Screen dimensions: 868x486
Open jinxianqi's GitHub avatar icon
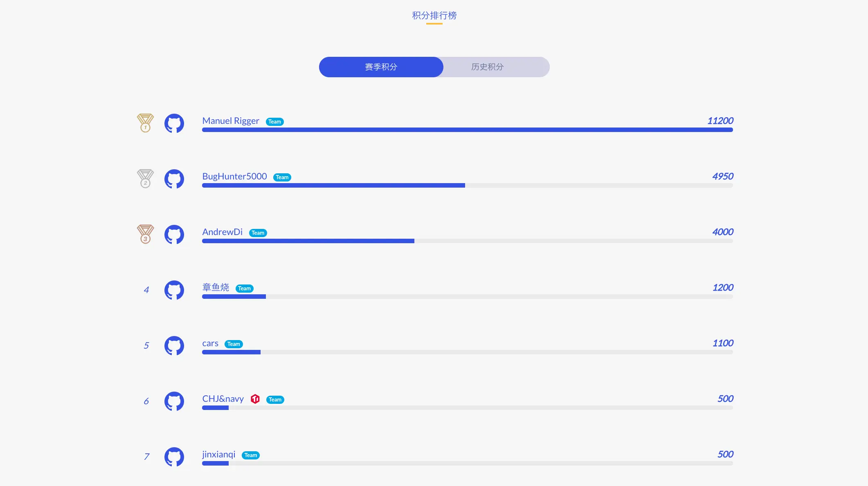174,457
